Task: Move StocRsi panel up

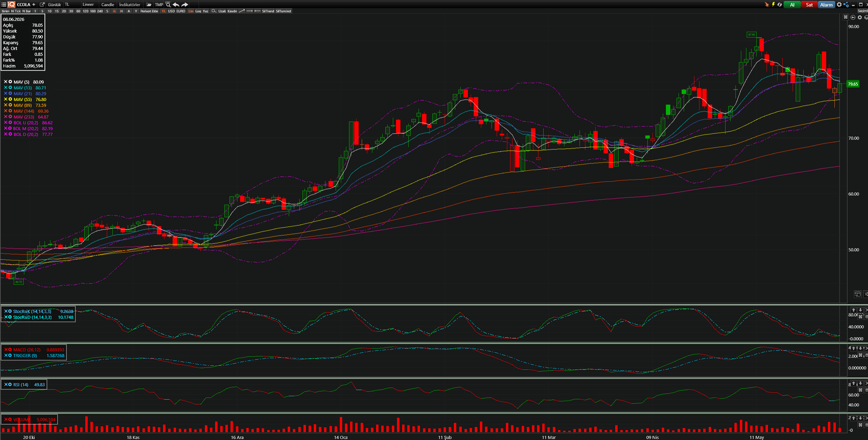Action: tap(854, 310)
